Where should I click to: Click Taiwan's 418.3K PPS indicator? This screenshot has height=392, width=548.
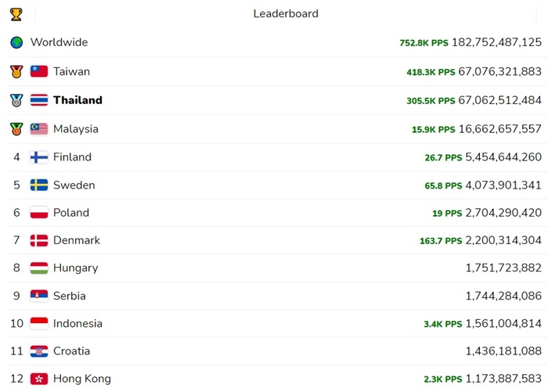pos(431,72)
